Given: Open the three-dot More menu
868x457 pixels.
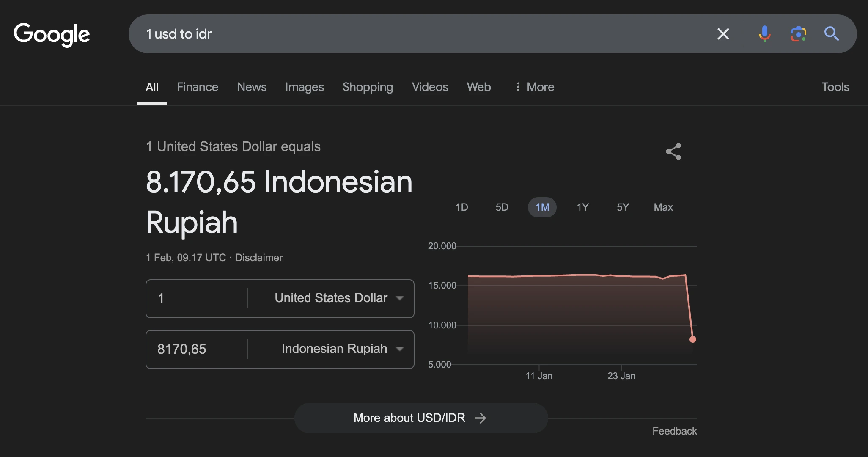Looking at the screenshot, I should (x=535, y=87).
